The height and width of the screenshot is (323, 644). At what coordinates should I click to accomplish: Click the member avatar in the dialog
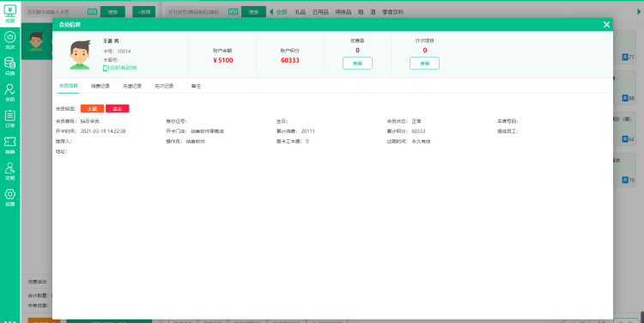pyautogui.click(x=80, y=55)
